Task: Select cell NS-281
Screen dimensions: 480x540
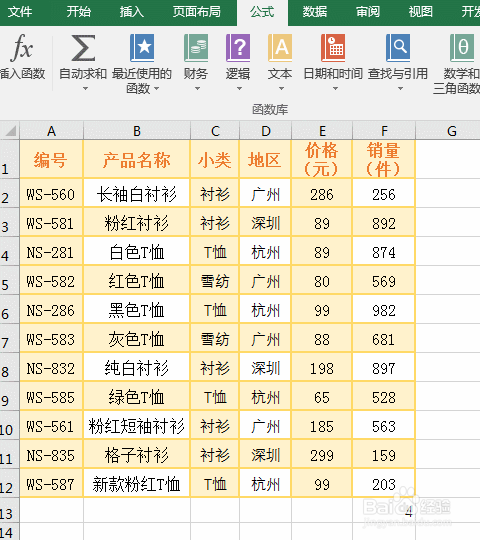Action: pyautogui.click(x=51, y=251)
